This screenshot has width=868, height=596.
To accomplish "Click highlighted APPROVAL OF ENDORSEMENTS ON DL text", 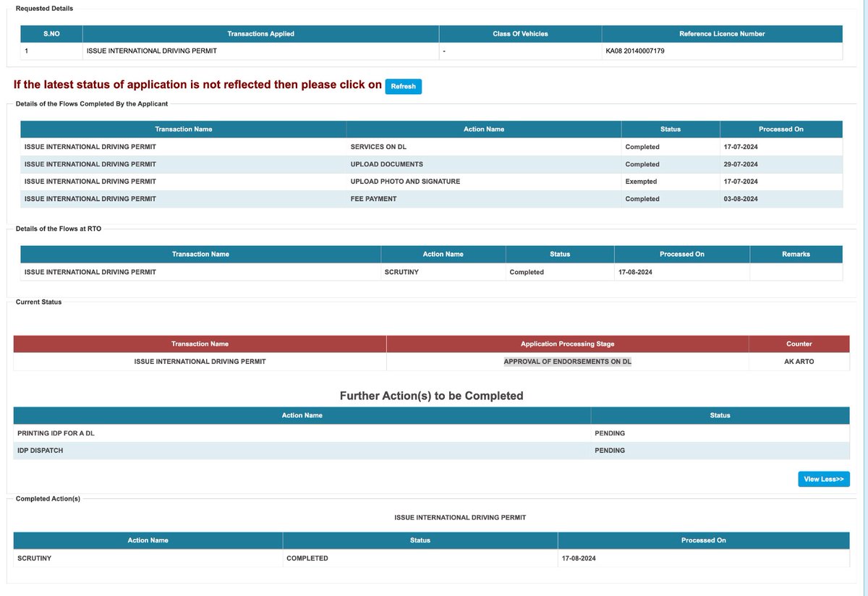I will tap(568, 362).
